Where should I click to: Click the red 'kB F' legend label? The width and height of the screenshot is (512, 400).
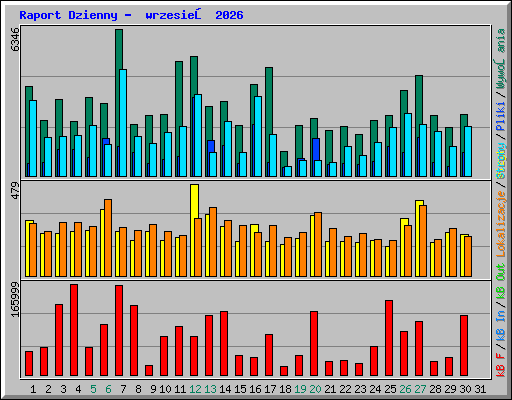pos(501,364)
